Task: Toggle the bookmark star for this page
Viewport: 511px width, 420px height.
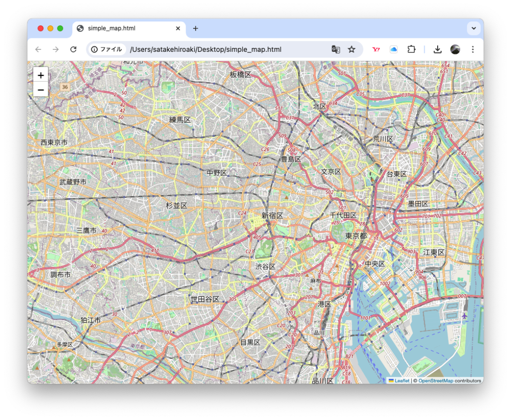Action: click(352, 49)
